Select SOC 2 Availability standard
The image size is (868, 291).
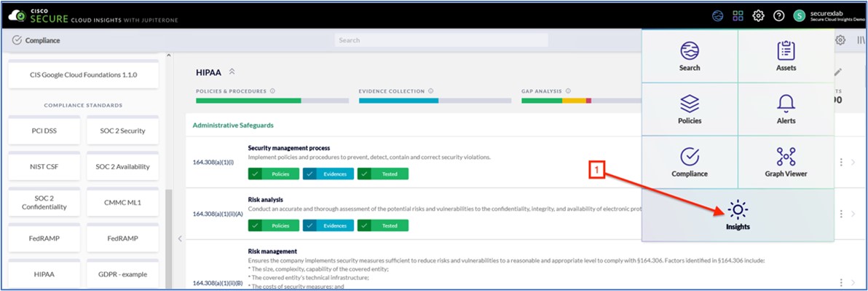123,166
